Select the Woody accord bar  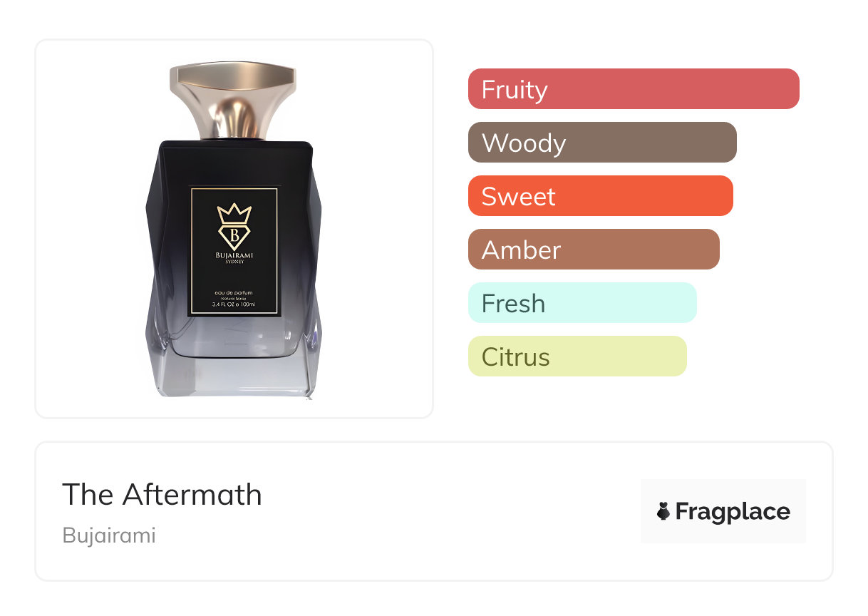(x=602, y=143)
